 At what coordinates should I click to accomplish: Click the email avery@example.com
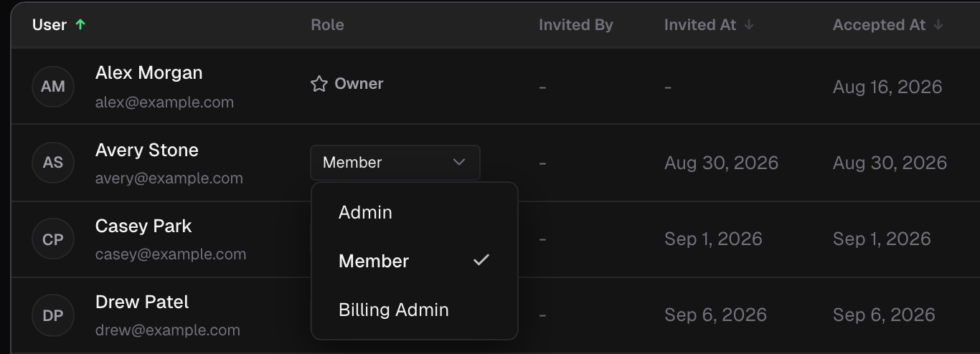coord(169,178)
